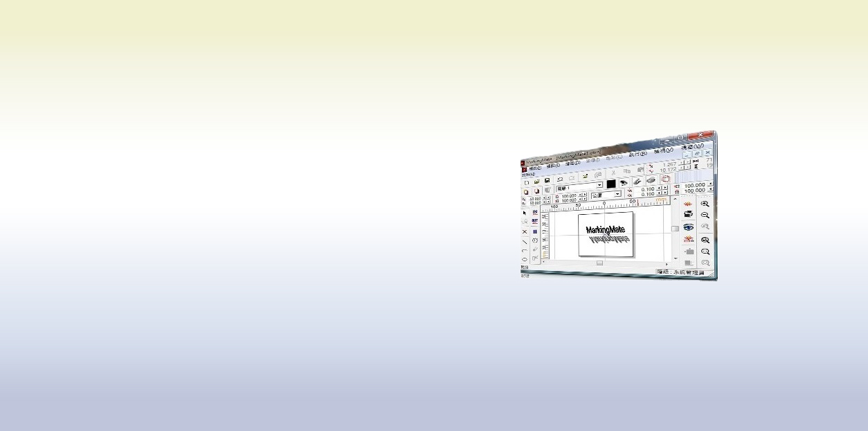Open the layer name dropdown
The image size is (868, 431).
click(x=599, y=186)
